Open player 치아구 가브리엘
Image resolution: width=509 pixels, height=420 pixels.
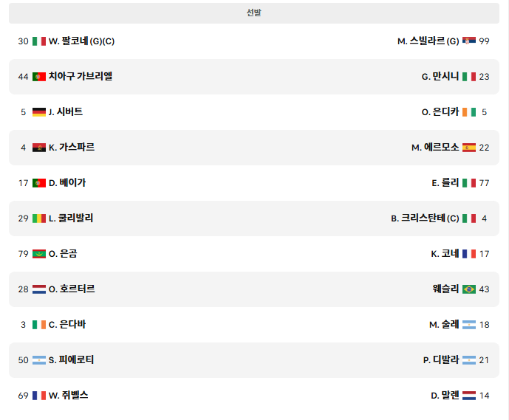click(x=81, y=76)
